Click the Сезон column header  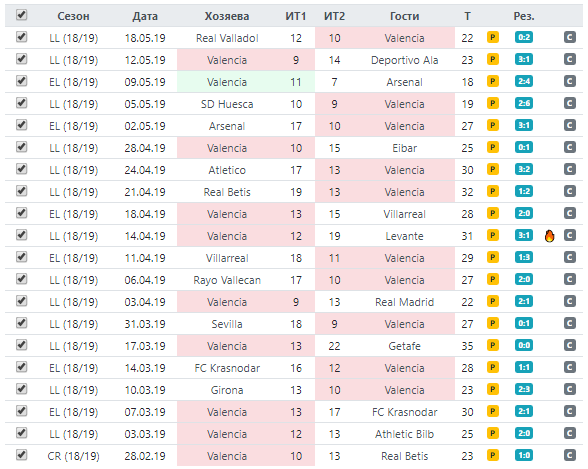point(74,16)
